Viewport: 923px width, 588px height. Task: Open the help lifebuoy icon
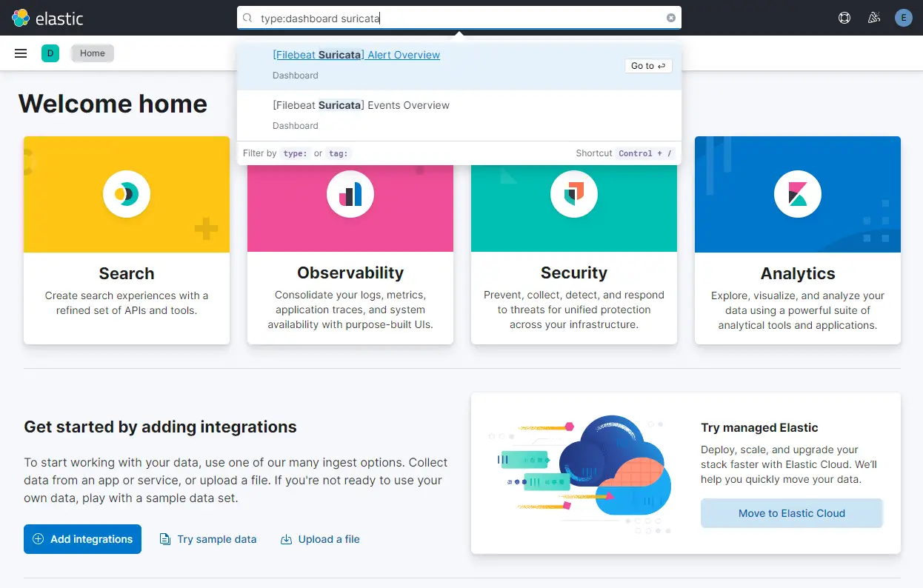(x=844, y=18)
